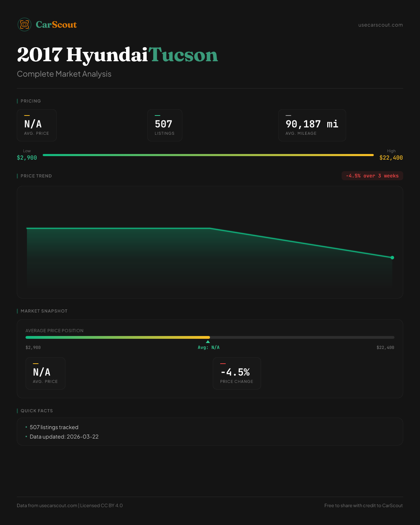The height and width of the screenshot is (525, 420).
Task: Click the $22,400 high price label
Action: coord(391,158)
